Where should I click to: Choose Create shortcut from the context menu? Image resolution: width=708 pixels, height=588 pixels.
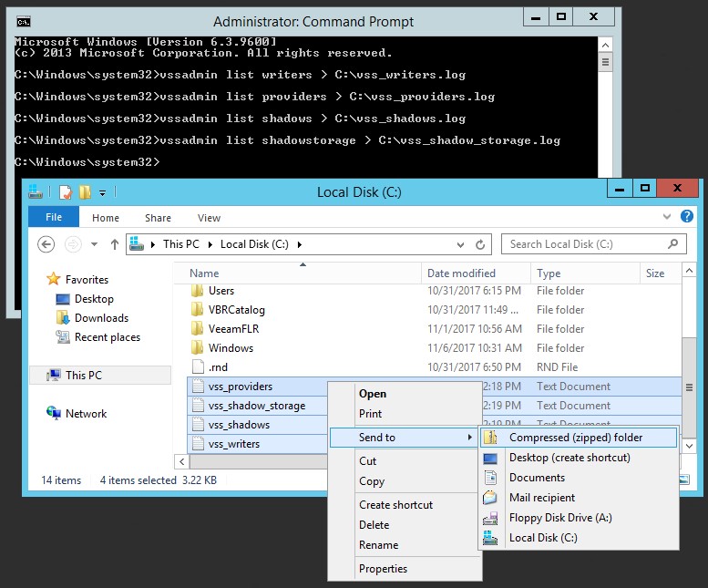pos(405,505)
